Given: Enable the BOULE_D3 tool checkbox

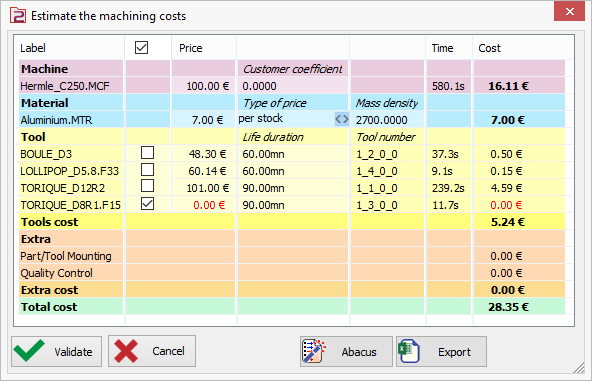Looking at the screenshot, I should coord(148,153).
